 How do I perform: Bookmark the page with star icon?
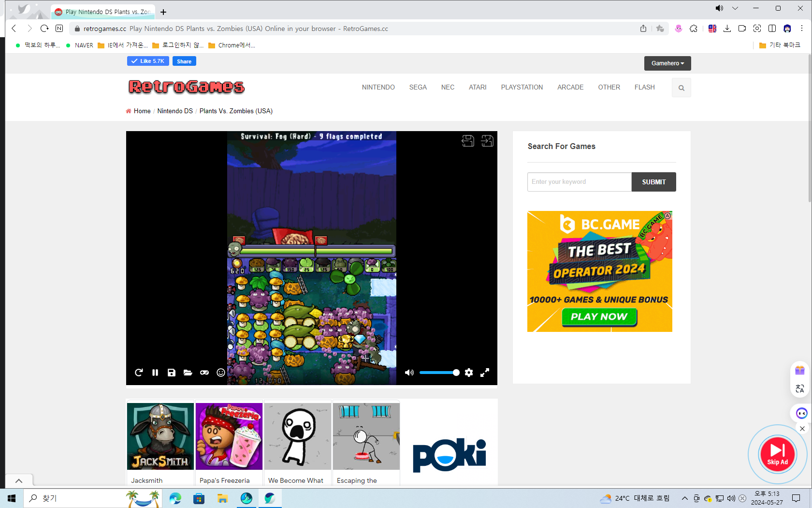(x=660, y=29)
